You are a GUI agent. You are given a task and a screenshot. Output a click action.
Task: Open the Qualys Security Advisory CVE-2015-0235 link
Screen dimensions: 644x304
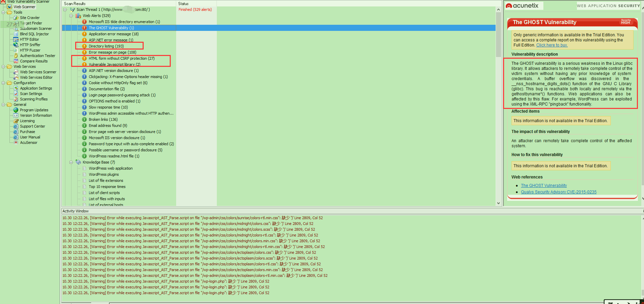(x=558, y=192)
